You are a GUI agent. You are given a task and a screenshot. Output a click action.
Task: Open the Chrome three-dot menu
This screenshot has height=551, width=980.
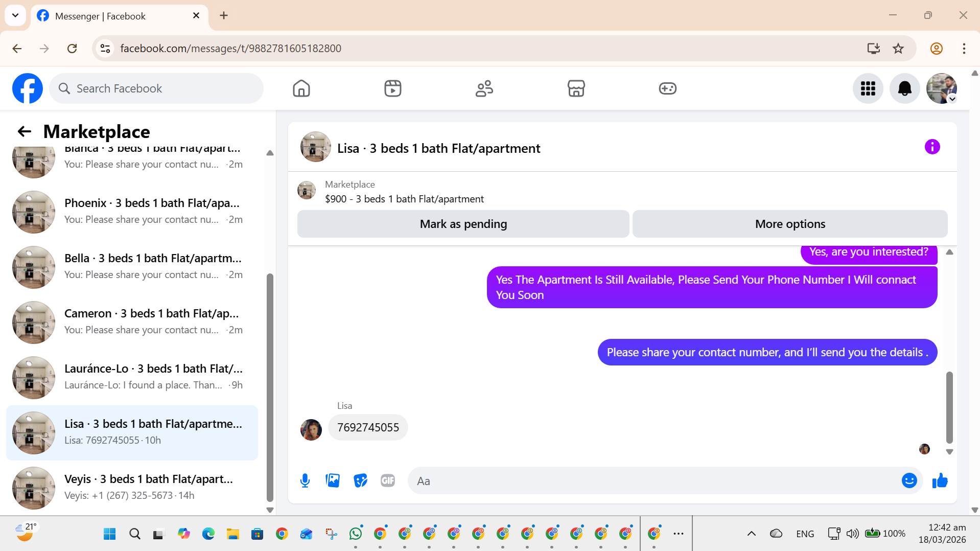[x=964, y=49]
